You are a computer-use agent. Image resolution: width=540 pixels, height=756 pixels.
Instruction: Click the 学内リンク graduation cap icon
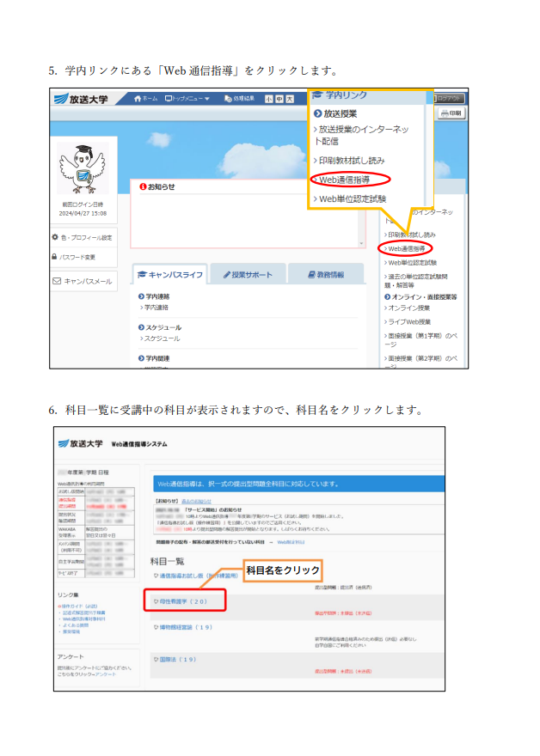317,94
